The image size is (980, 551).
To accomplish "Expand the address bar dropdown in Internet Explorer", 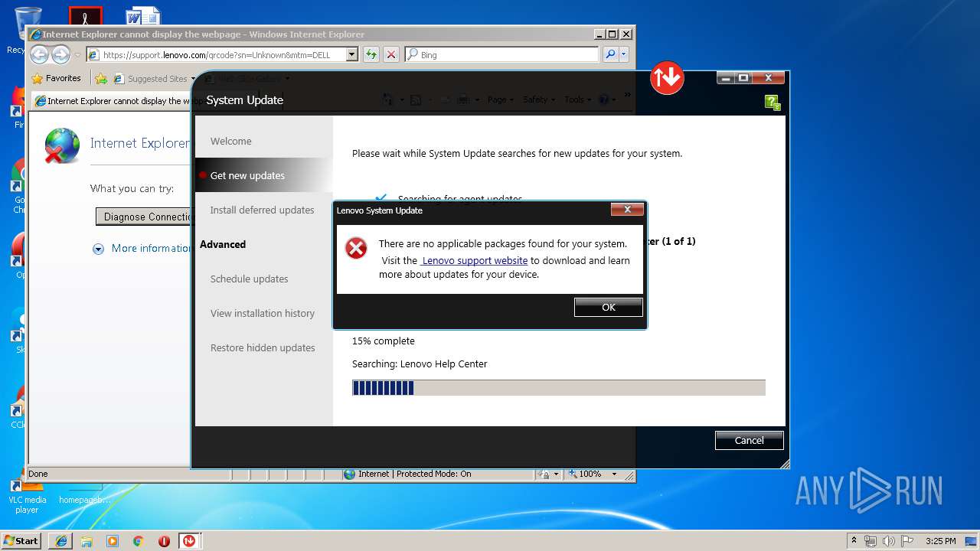I will [x=352, y=54].
